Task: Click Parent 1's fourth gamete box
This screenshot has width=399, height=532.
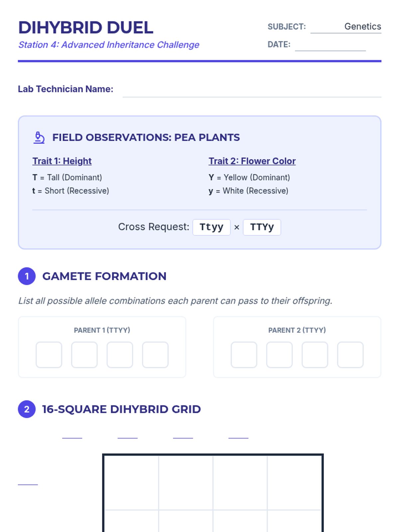Action: coord(155,355)
